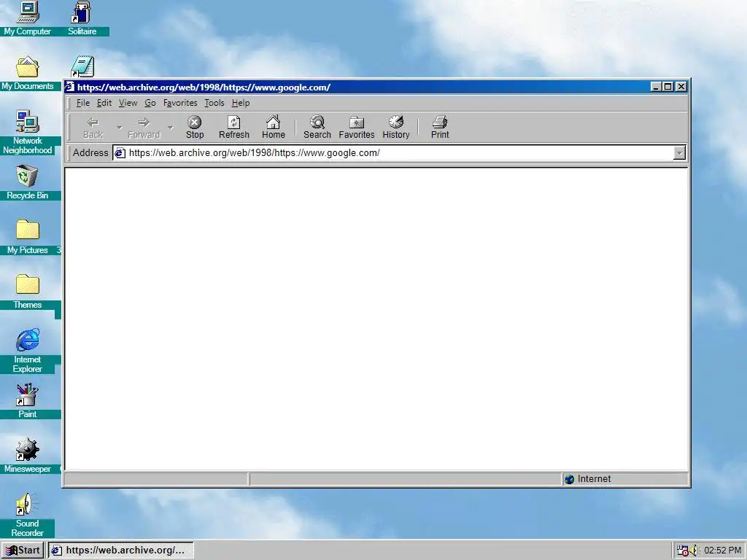Open the View menu
The width and height of the screenshot is (747, 560).
pos(128,103)
